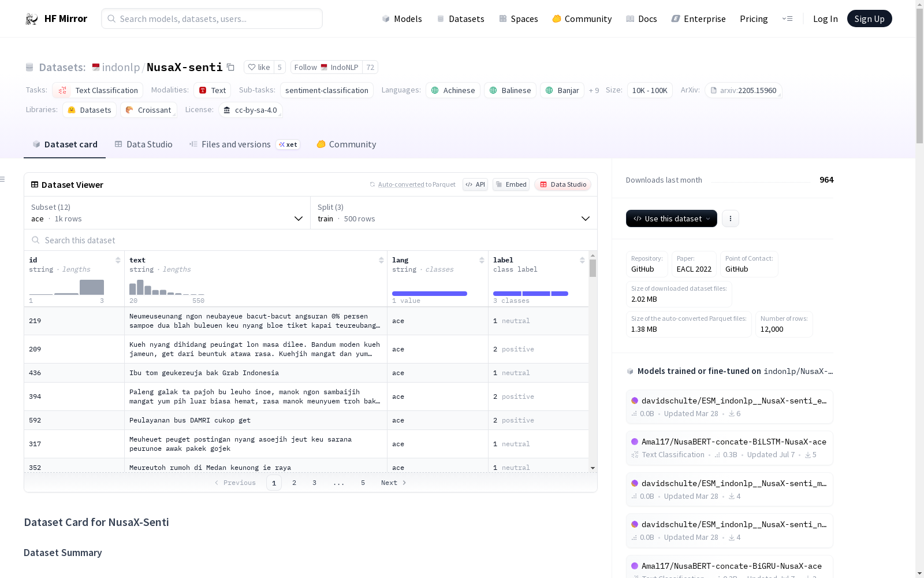The image size is (924, 578).
Task: Click the arXiv paper document icon
Action: point(714,90)
